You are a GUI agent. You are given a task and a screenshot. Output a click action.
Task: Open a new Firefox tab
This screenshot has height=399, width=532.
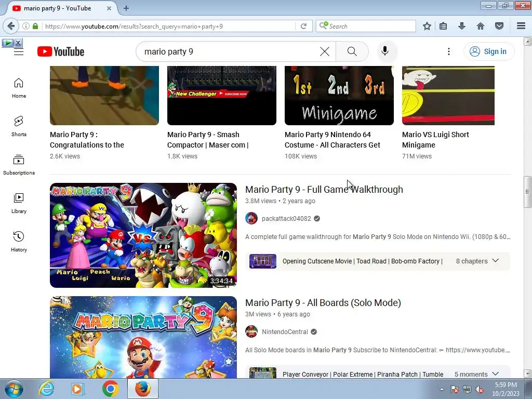coord(126,8)
